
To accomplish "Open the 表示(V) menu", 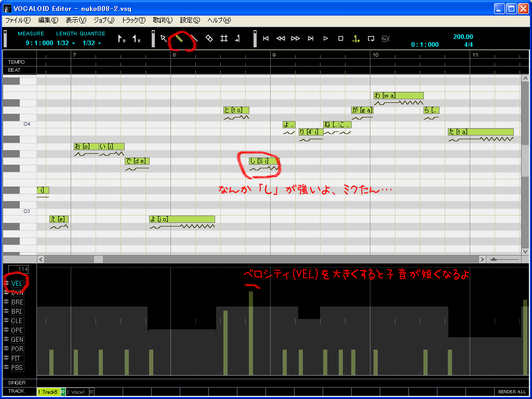I will pyautogui.click(x=76, y=20).
